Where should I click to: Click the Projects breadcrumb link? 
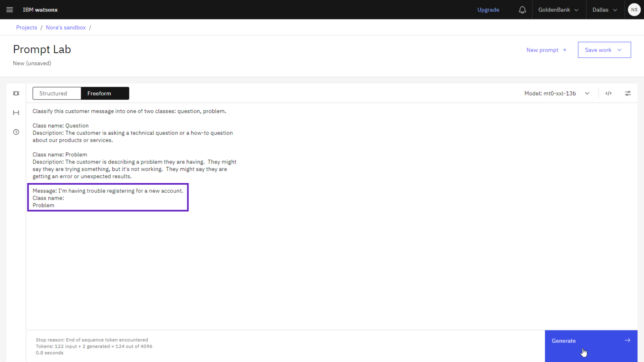26,27
